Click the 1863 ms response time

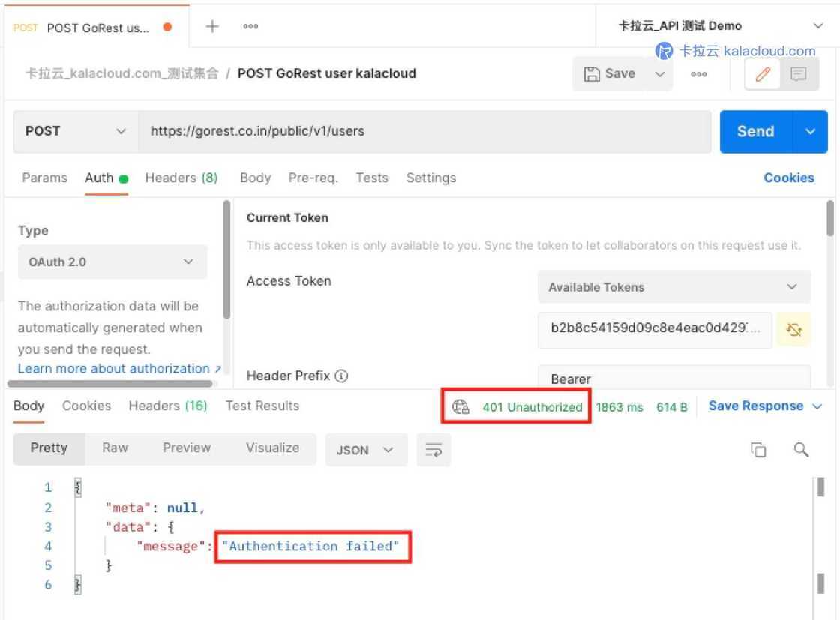click(x=619, y=407)
